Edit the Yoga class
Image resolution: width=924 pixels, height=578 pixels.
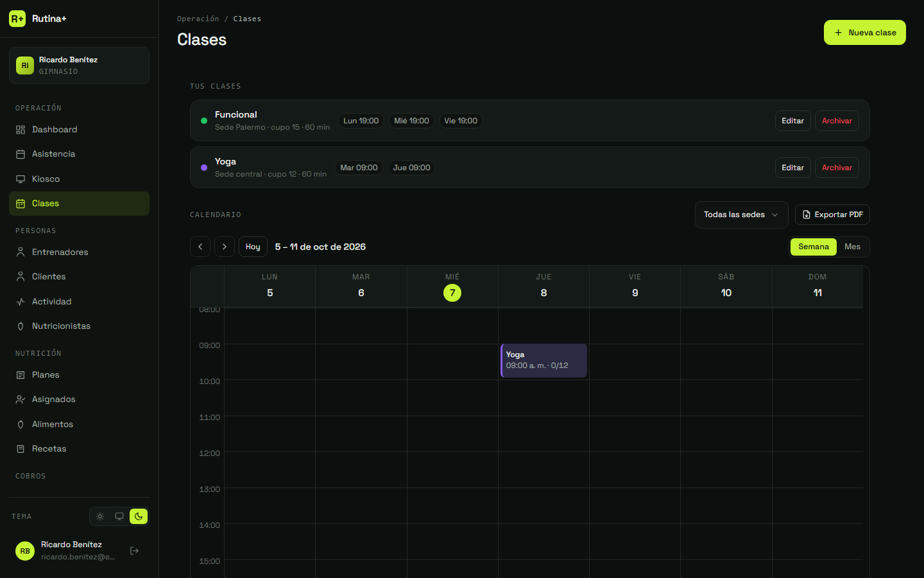click(792, 168)
